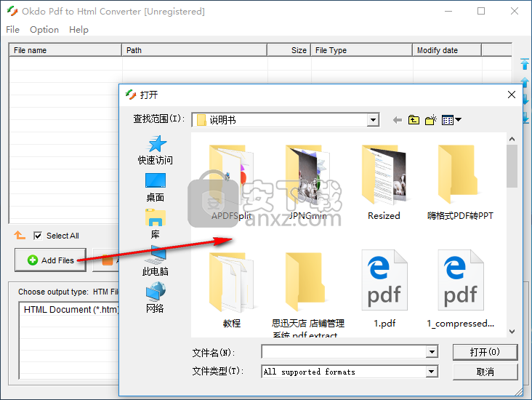Select the 思迅天店 店铺管理 folder
The width and height of the screenshot is (532, 400).
307,294
